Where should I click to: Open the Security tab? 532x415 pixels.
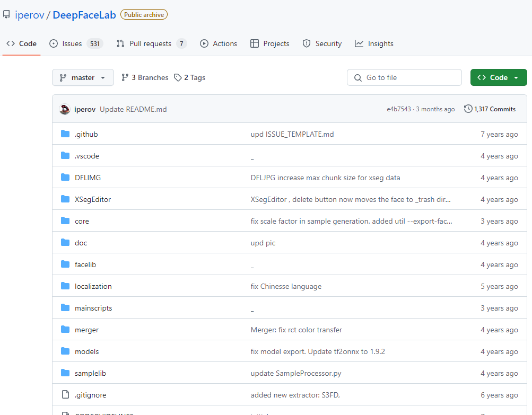pos(322,43)
